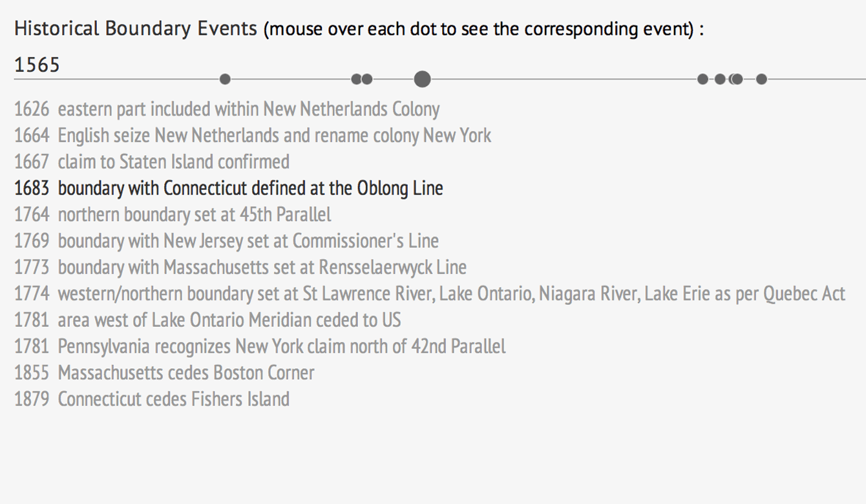Click the 1764 dot after the large dot

click(x=702, y=79)
